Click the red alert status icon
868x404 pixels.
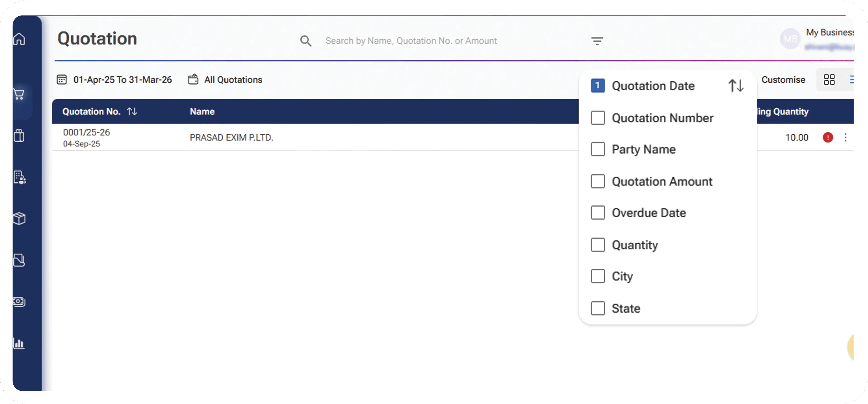click(x=827, y=138)
